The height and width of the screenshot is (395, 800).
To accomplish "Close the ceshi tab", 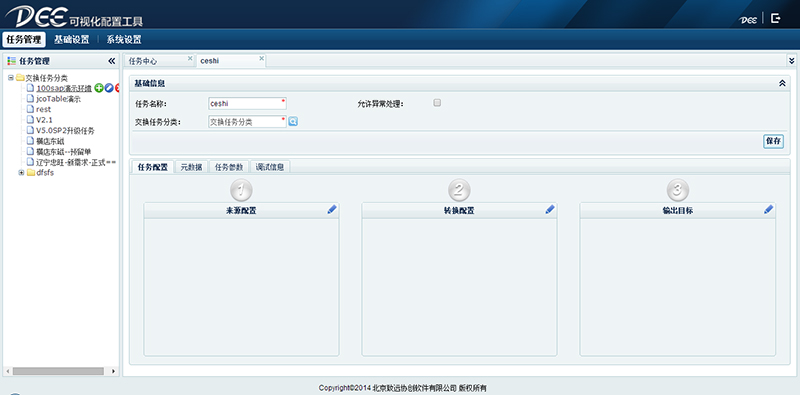I will pyautogui.click(x=262, y=58).
